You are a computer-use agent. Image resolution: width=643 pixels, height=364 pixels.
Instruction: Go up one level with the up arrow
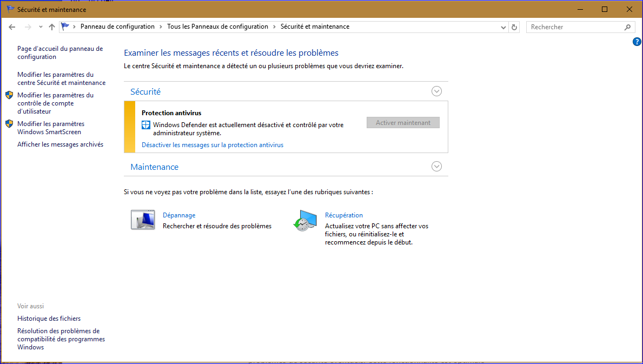[x=52, y=27]
